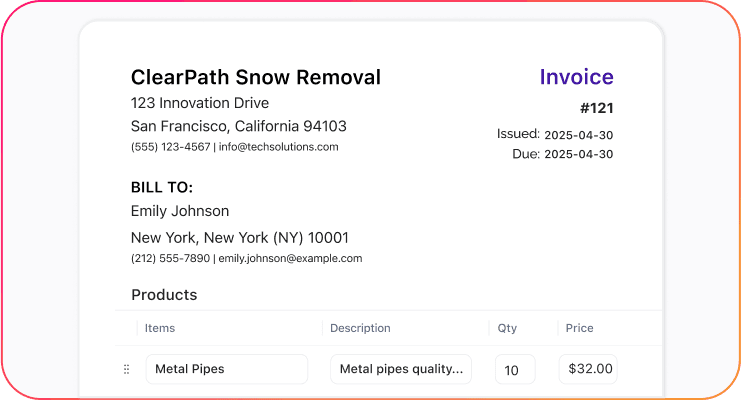Viewport: 742px width, 400px height.
Task: Click the drag handle beside Metal Pipes
Action: 126,369
